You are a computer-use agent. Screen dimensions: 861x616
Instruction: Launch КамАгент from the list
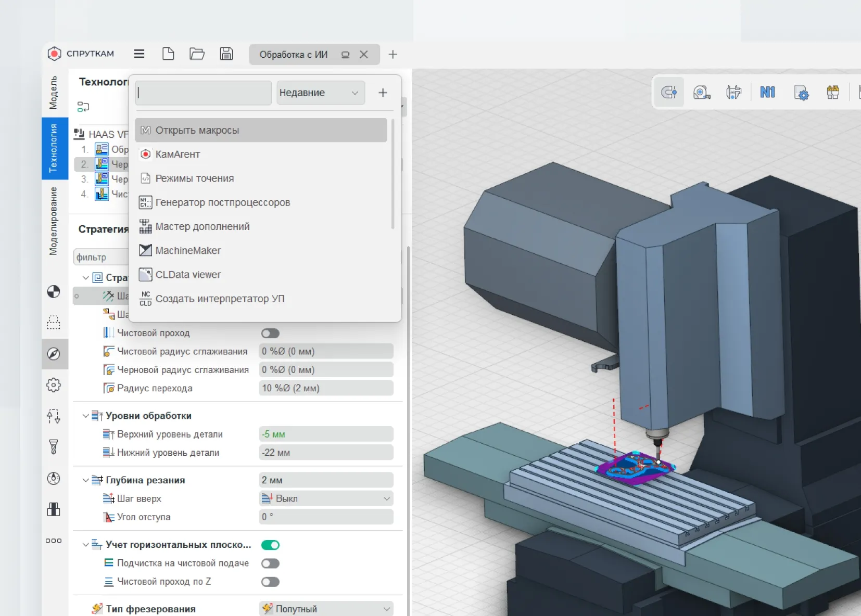click(x=261, y=154)
